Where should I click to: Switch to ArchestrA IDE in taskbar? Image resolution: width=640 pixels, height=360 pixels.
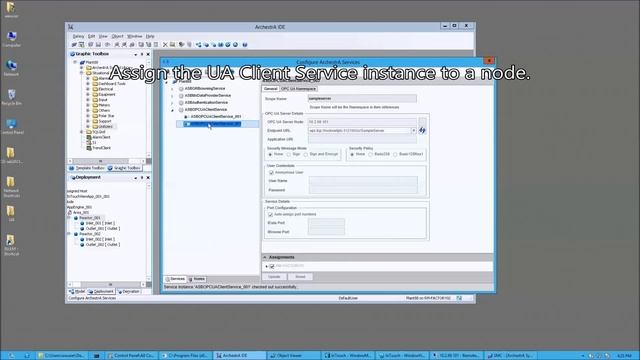click(240, 356)
